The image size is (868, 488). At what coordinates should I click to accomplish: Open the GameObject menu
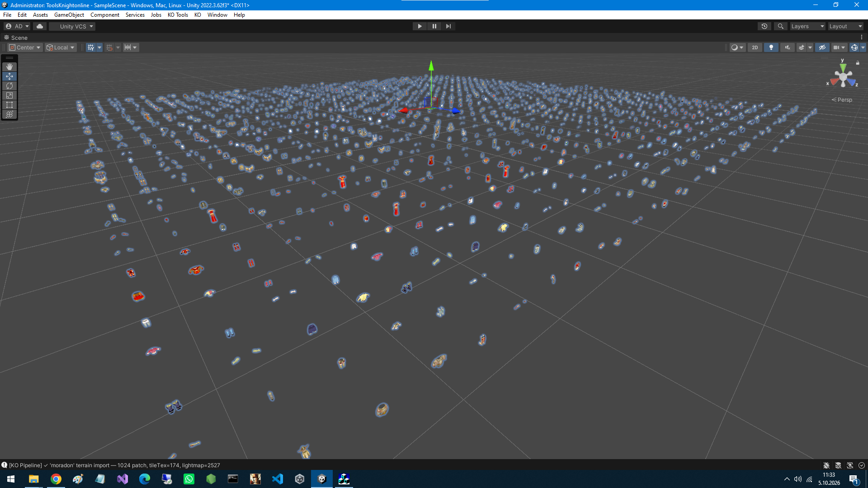tap(69, 15)
